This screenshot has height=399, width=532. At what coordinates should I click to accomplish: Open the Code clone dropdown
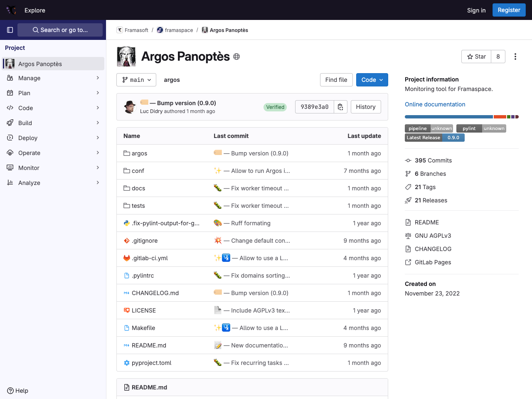[x=372, y=80]
